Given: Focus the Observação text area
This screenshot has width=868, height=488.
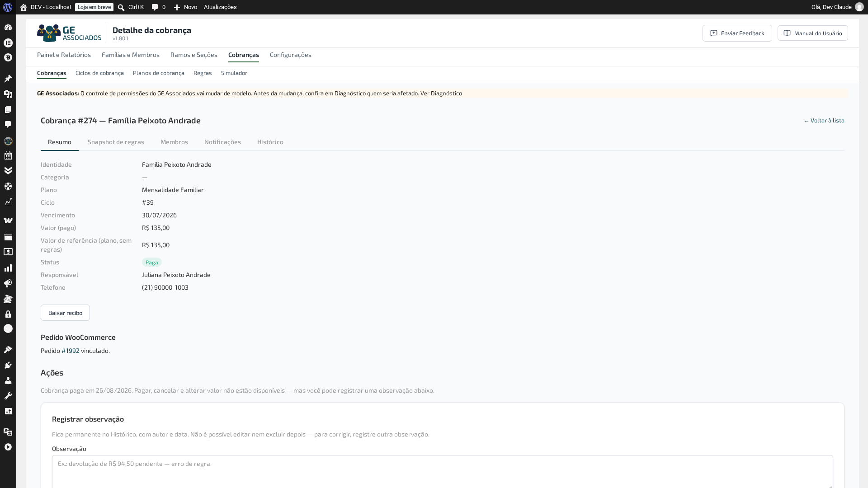Looking at the screenshot, I should coord(443,471).
